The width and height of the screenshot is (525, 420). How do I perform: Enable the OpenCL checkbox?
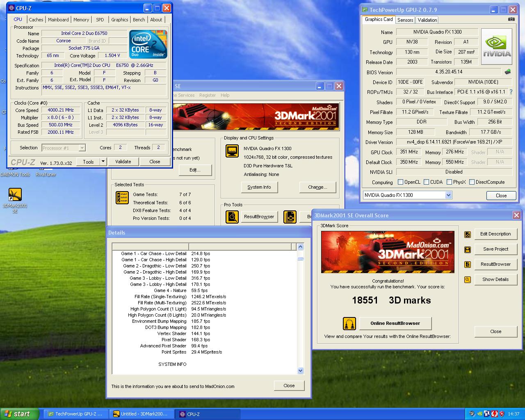[400, 182]
